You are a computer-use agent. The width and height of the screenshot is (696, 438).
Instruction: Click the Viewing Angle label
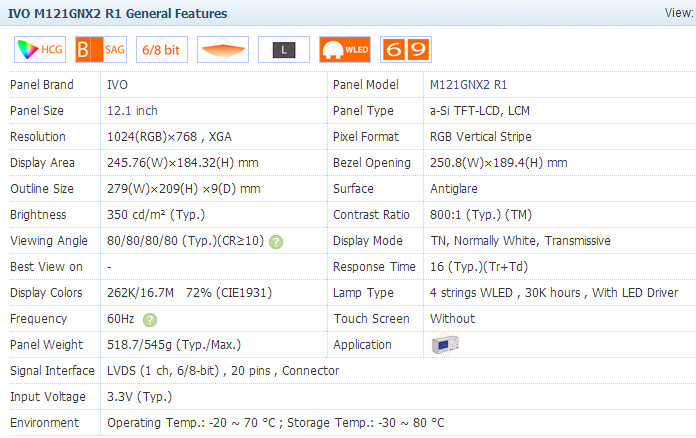pos(49,241)
